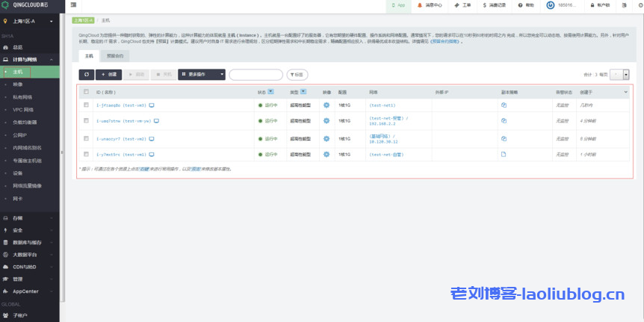The height and width of the screenshot is (322, 644).
Task: Open the 上海1区-A zone selector dropdown
Action: click(x=30, y=22)
